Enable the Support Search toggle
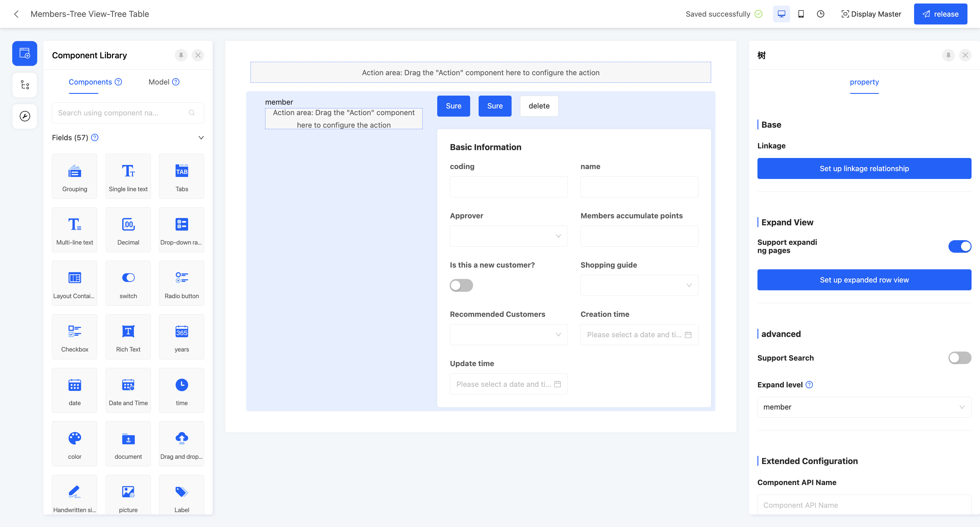The height and width of the screenshot is (527, 980). 960,358
